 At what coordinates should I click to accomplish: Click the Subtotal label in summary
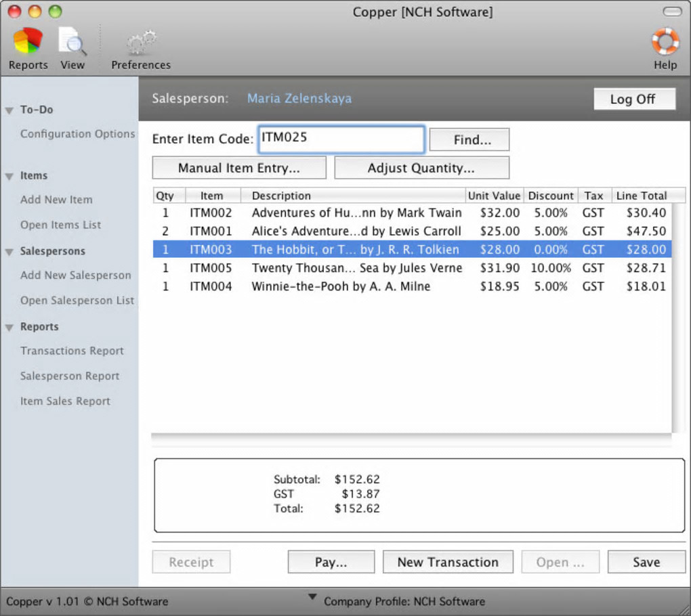297,479
